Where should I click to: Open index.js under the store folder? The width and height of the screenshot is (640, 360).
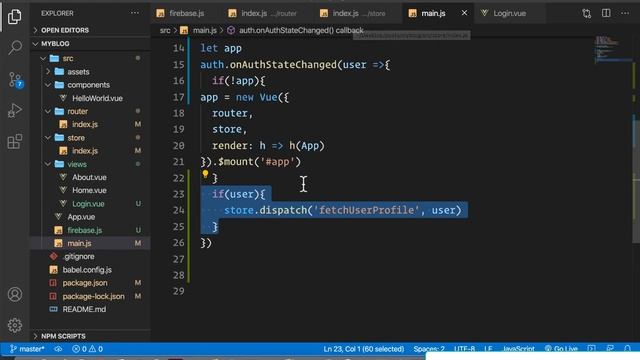pos(85,151)
